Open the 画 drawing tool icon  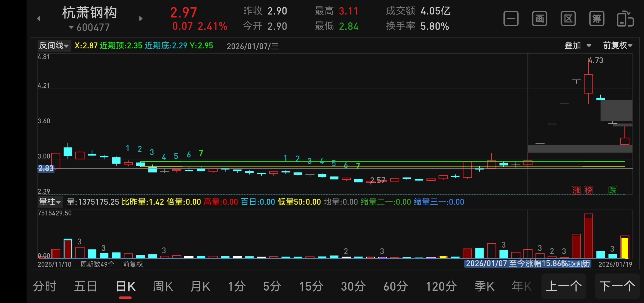(x=539, y=19)
